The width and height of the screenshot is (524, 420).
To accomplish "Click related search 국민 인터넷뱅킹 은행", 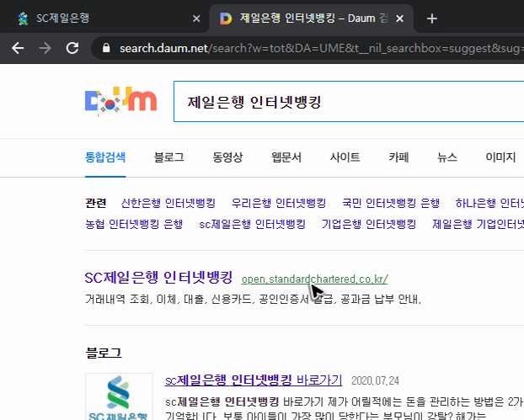I will pyautogui.click(x=391, y=203).
